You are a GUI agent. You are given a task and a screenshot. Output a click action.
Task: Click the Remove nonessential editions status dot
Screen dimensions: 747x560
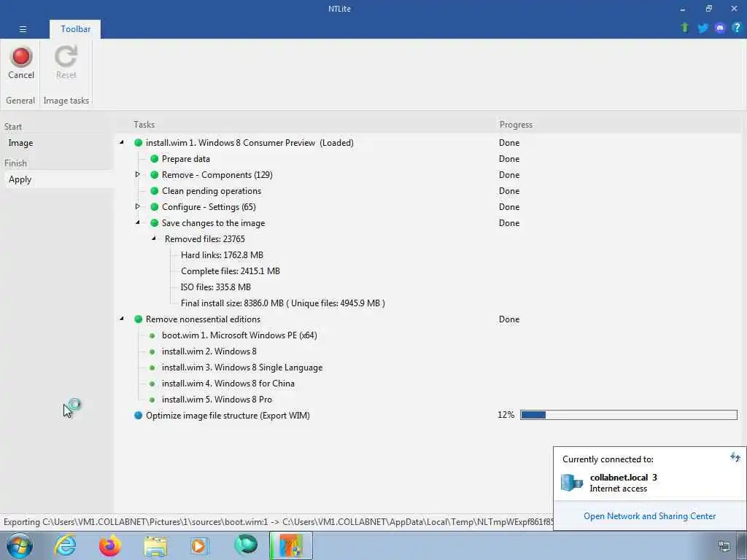coord(138,319)
